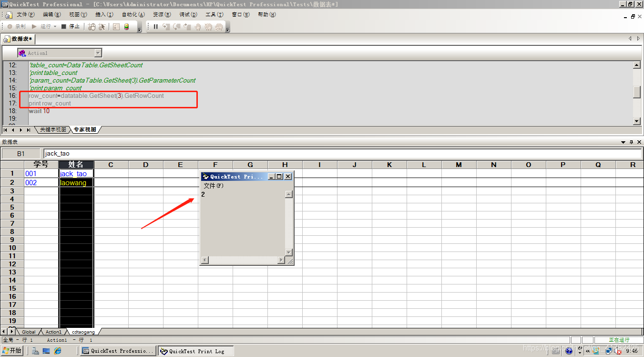This screenshot has height=357, width=644.
Task: Select cell containing laowang
Action: click(76, 183)
